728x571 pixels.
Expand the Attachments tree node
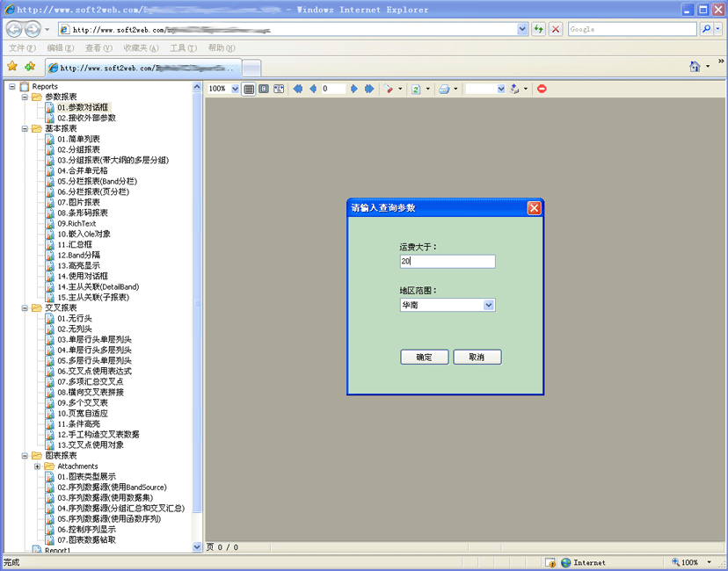[37, 466]
